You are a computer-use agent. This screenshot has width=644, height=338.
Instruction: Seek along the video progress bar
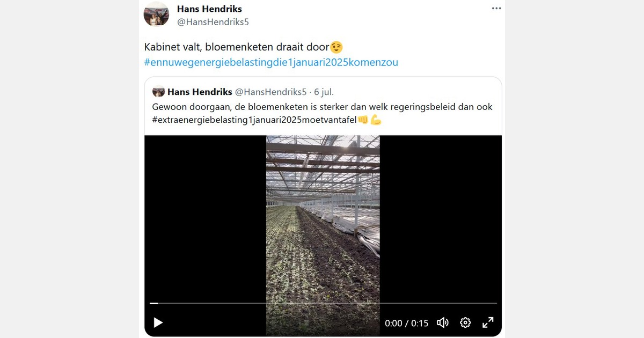coord(323,304)
